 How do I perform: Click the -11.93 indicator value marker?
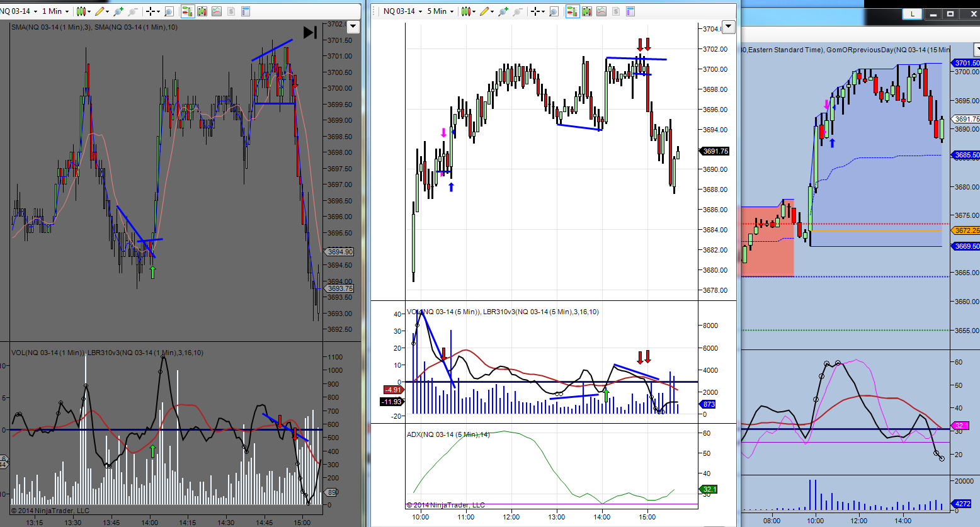pos(392,402)
